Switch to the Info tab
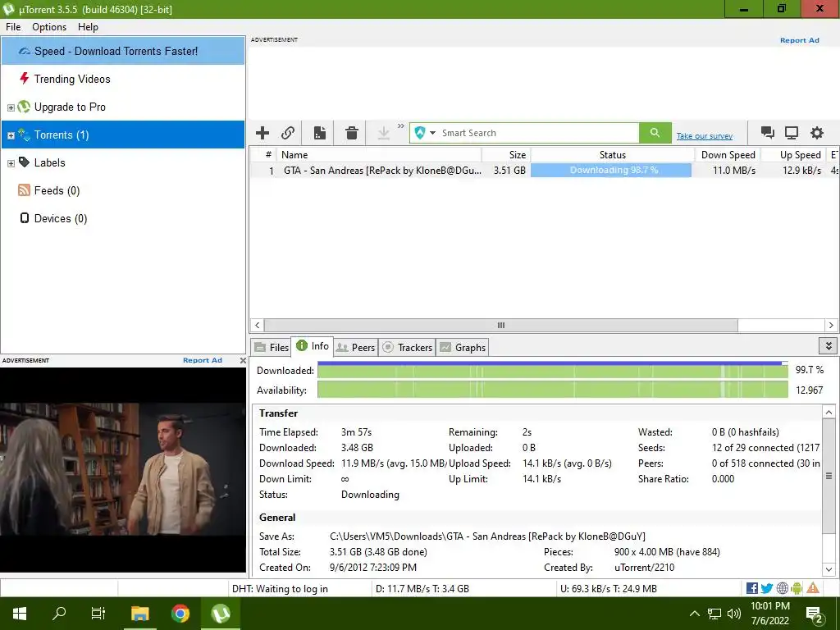The width and height of the screenshot is (840, 630). coord(313,346)
